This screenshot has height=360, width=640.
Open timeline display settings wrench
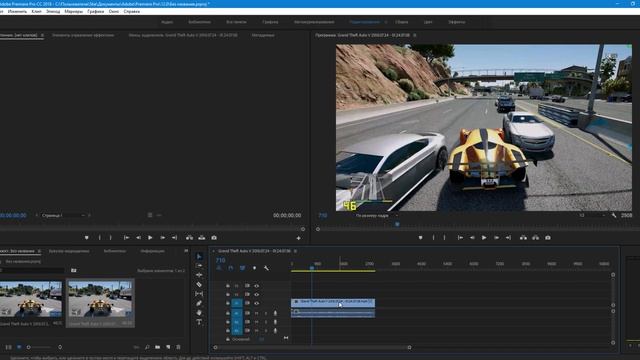coord(266,268)
